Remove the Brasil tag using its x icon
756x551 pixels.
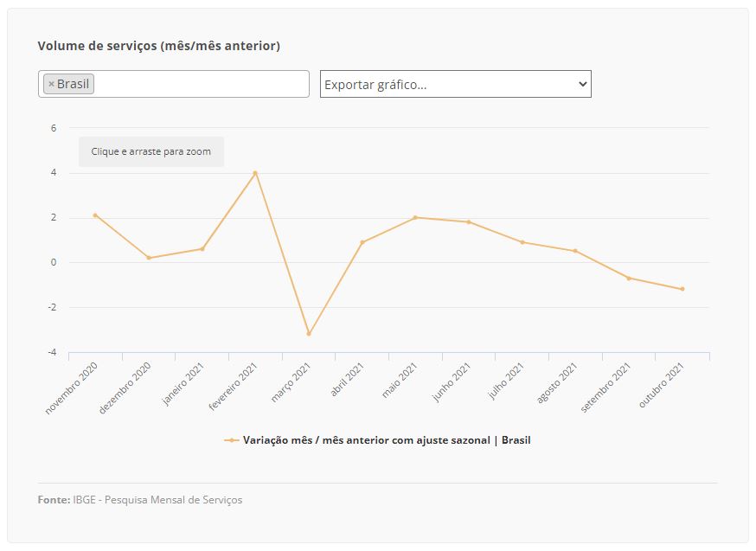[x=51, y=84]
